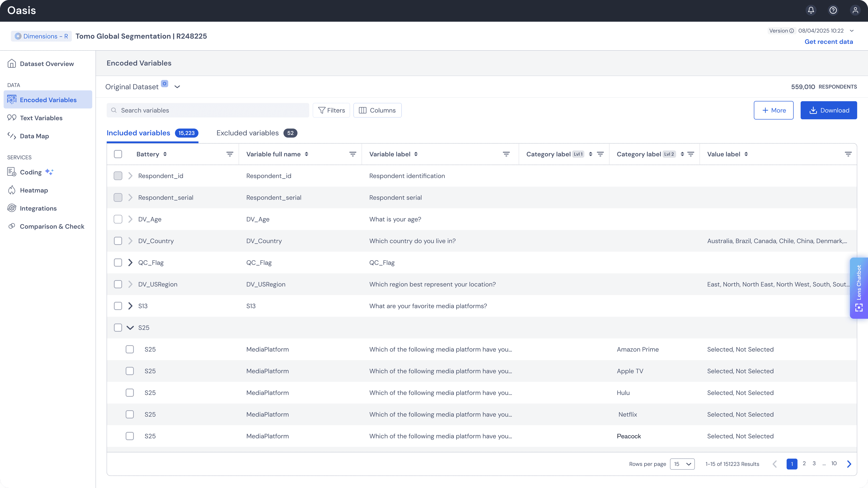Expand the QC_Flag row
The height and width of the screenshot is (488, 868).
point(130,263)
